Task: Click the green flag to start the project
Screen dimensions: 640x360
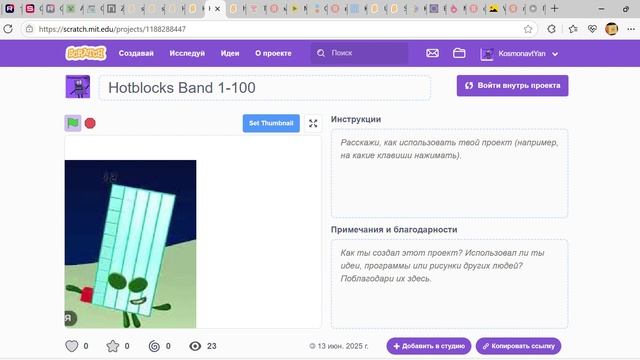Action: 73,123
